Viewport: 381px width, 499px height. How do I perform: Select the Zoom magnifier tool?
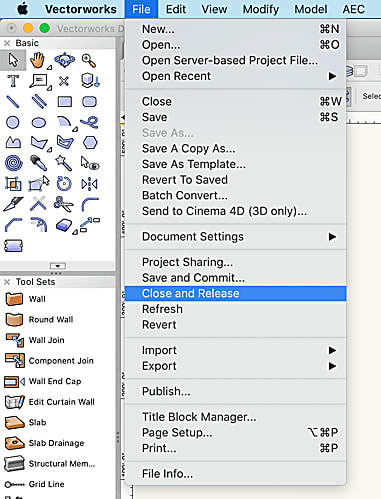click(89, 60)
